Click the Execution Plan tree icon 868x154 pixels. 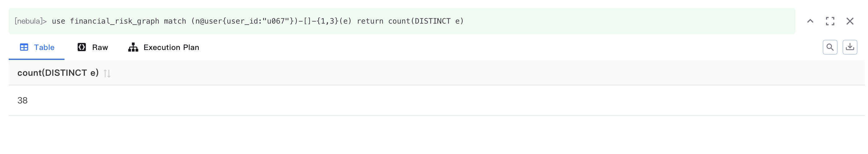pyautogui.click(x=133, y=47)
